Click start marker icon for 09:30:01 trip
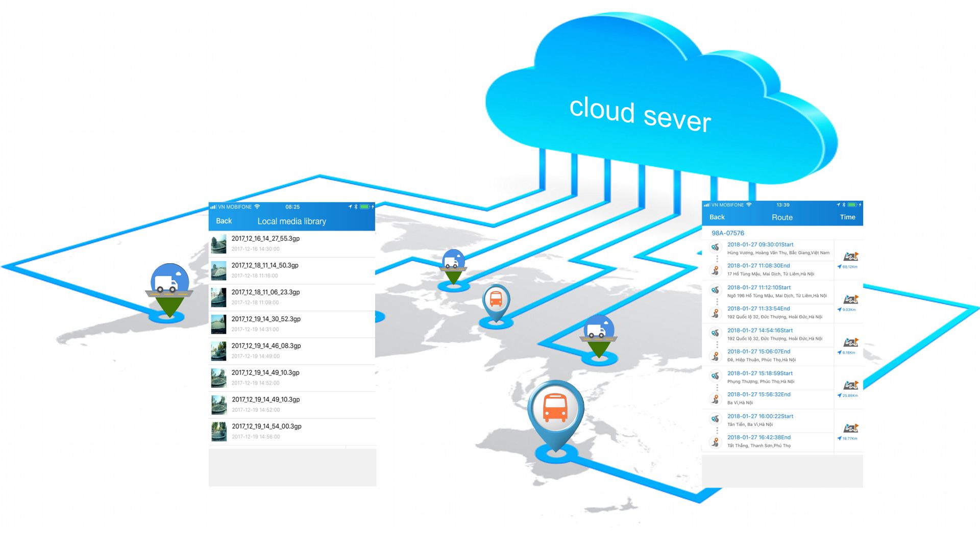This screenshot has width=980, height=551. [716, 247]
